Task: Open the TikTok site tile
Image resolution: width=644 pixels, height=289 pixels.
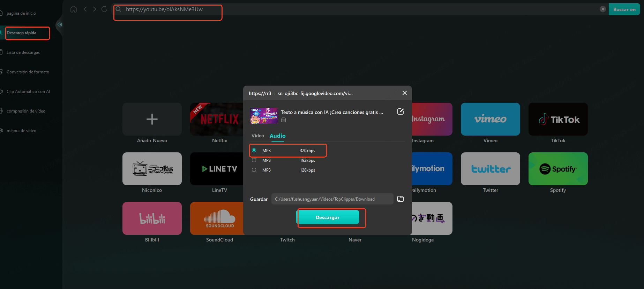Action: pyautogui.click(x=558, y=119)
